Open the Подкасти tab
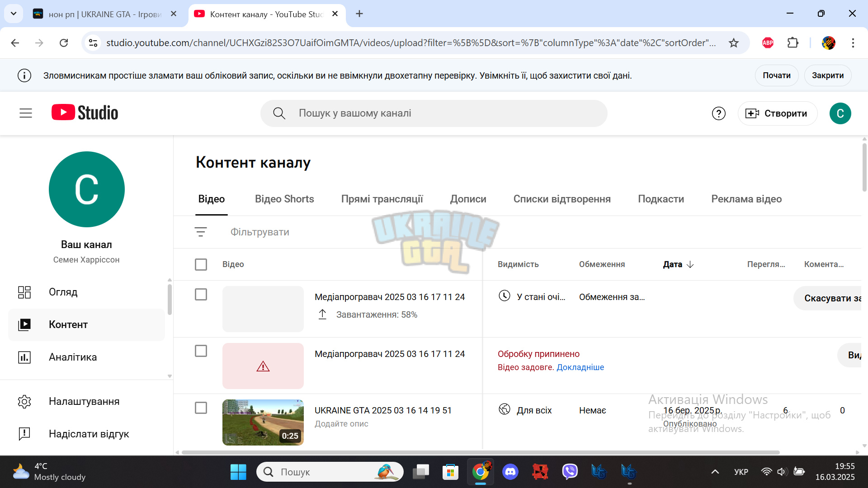 pos(661,199)
